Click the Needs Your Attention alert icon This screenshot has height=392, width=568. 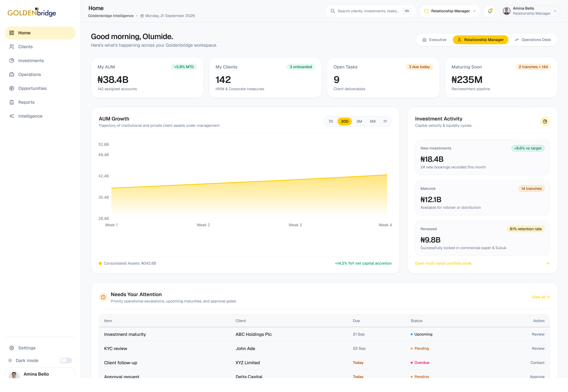103,297
